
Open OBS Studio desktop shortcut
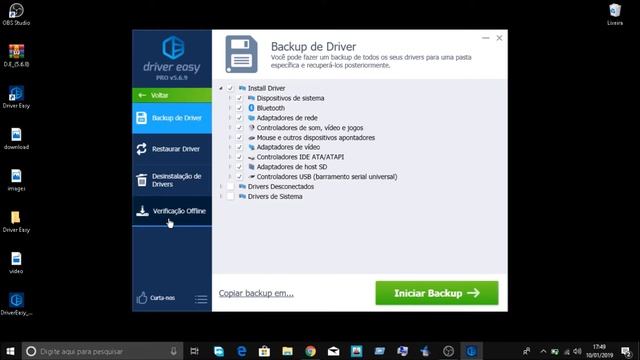point(16,14)
